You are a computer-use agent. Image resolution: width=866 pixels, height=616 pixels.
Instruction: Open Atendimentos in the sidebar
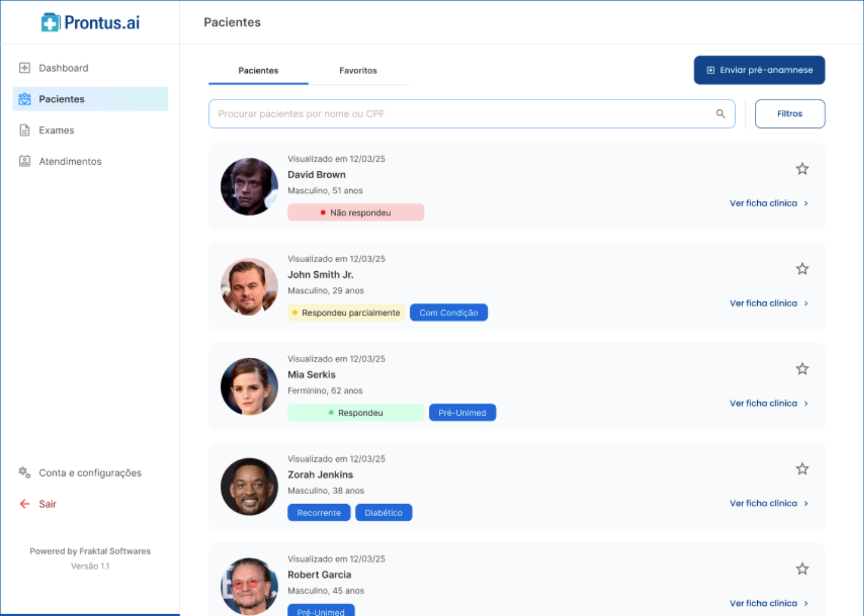click(90, 161)
